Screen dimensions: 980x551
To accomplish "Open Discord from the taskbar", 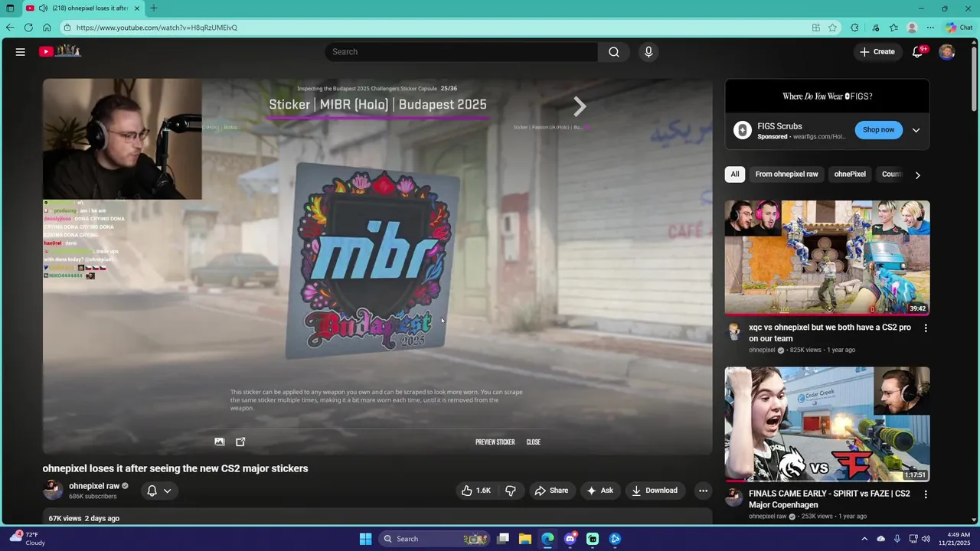I will (570, 539).
